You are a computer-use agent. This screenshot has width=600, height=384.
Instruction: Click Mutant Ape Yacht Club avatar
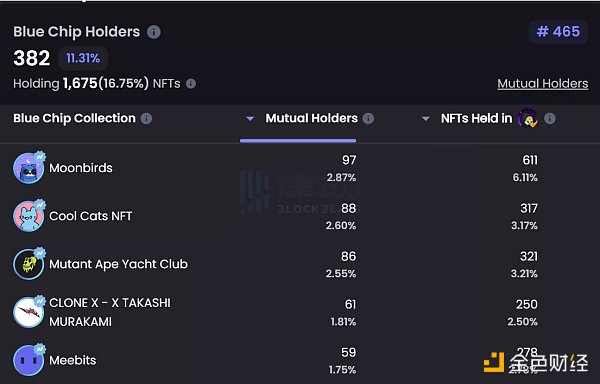point(29,264)
